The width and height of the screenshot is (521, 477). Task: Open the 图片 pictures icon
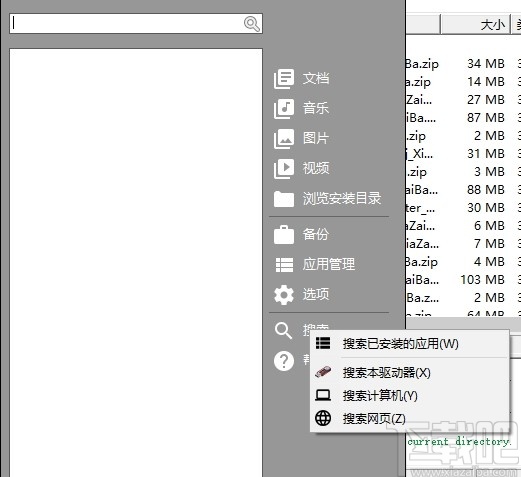tap(284, 139)
